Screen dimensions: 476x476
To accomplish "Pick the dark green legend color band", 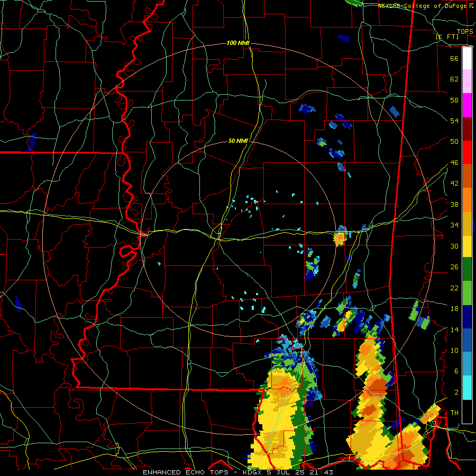I will (x=467, y=269).
